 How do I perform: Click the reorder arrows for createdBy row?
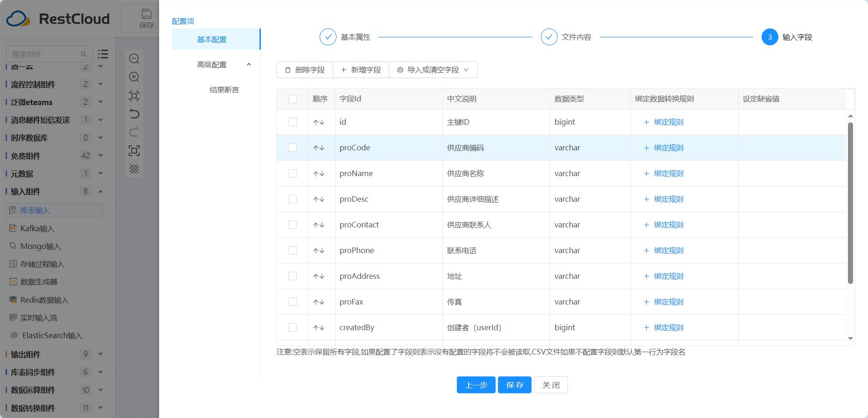pyautogui.click(x=319, y=327)
